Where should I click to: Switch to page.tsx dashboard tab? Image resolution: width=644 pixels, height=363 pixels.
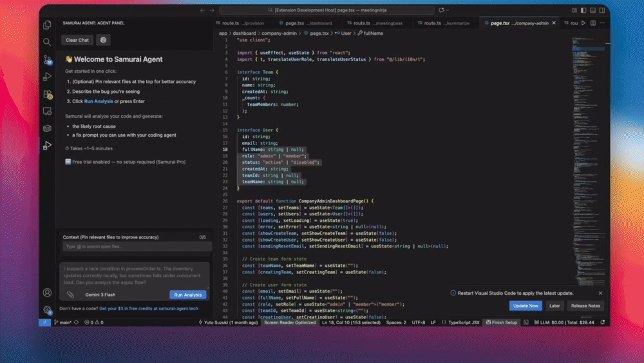coord(305,23)
